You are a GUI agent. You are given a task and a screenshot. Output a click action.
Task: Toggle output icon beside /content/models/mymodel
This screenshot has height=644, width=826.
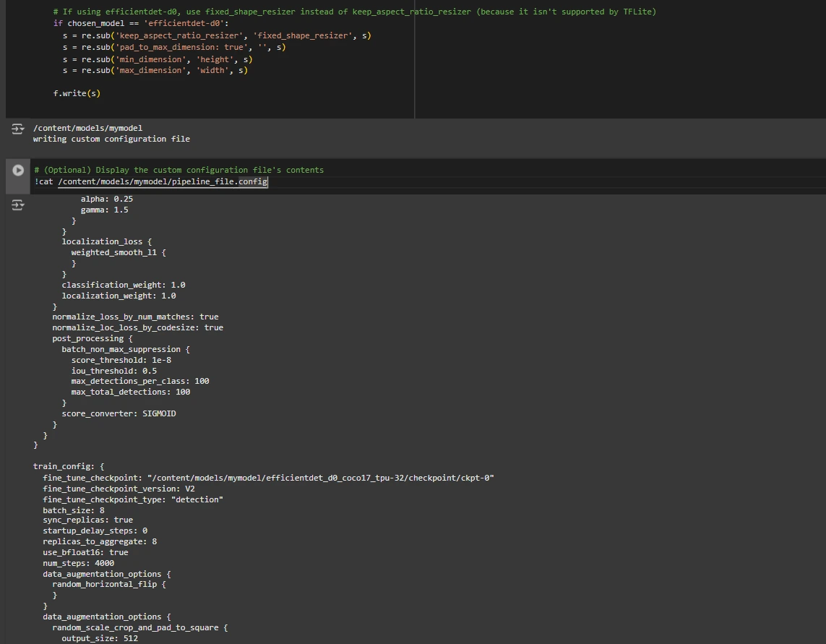tap(18, 129)
